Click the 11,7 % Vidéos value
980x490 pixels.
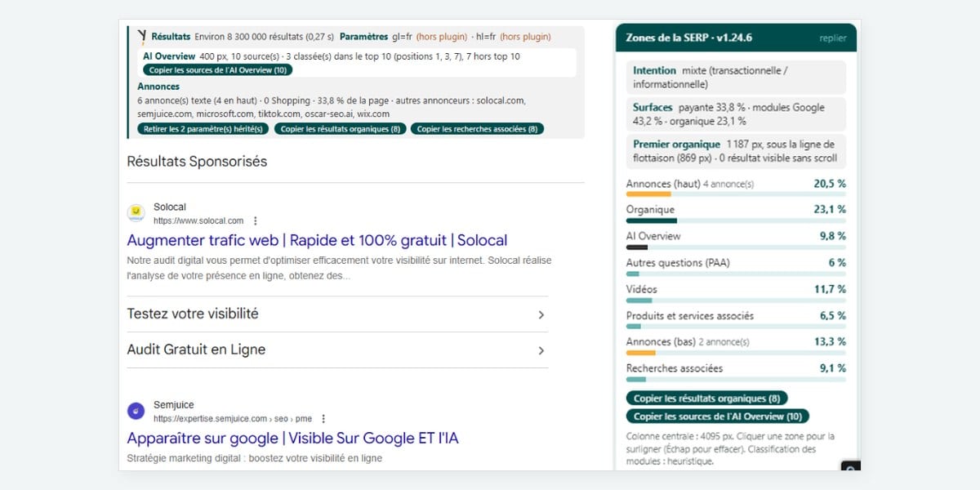(x=830, y=289)
